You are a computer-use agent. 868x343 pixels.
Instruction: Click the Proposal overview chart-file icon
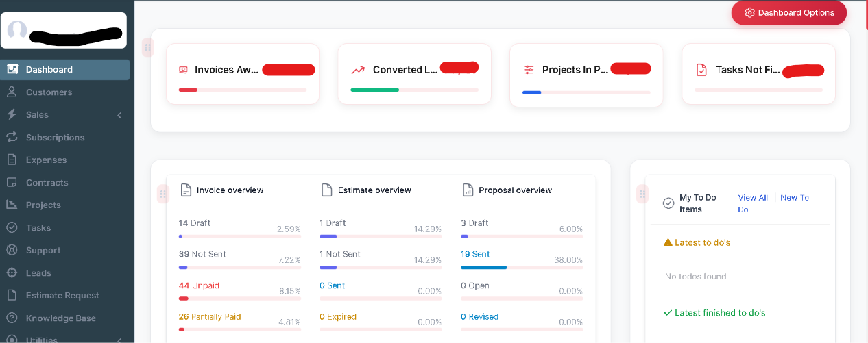click(x=468, y=190)
